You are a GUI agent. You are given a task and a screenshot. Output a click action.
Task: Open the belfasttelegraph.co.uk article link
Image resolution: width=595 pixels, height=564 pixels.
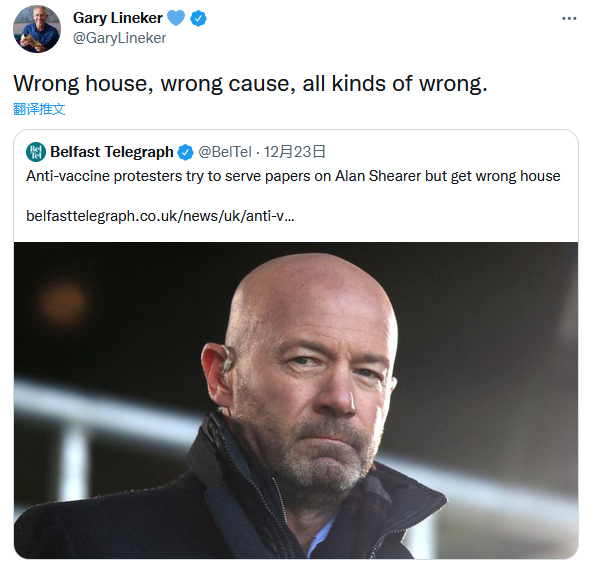coord(160,216)
